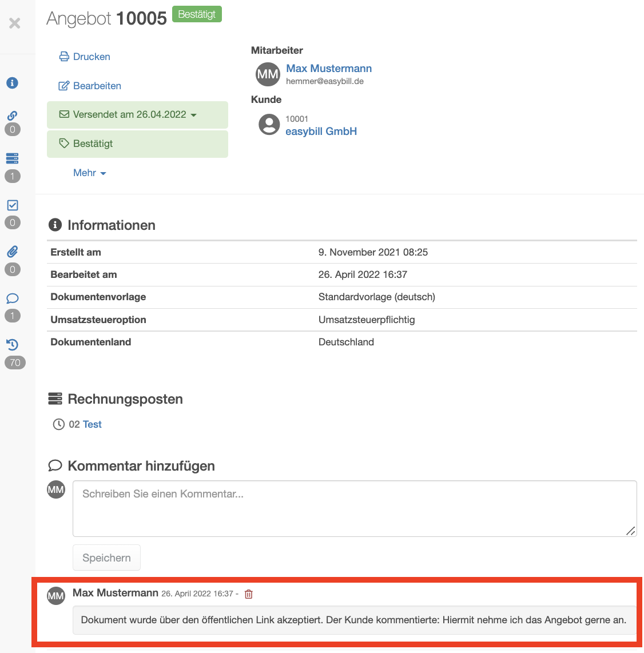Close the Angebot detail panel
644x653 pixels.
[x=14, y=23]
